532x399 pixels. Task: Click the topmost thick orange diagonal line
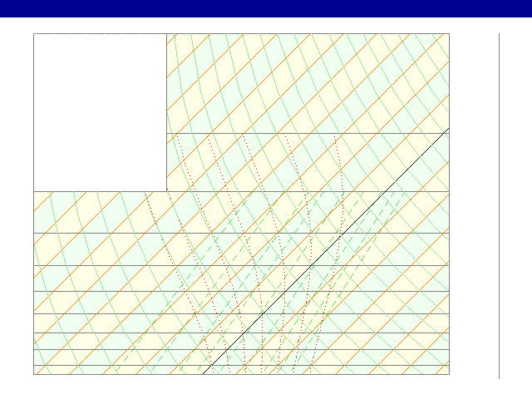[x=43, y=200]
